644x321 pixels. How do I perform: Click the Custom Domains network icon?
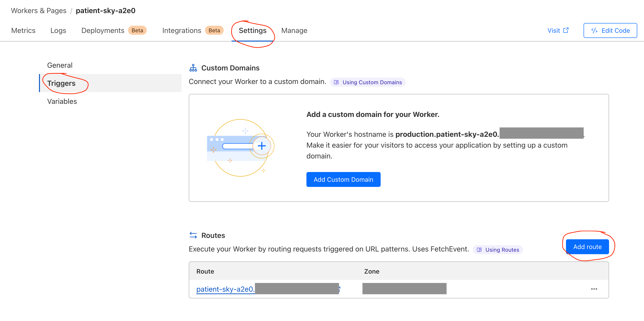(193, 68)
